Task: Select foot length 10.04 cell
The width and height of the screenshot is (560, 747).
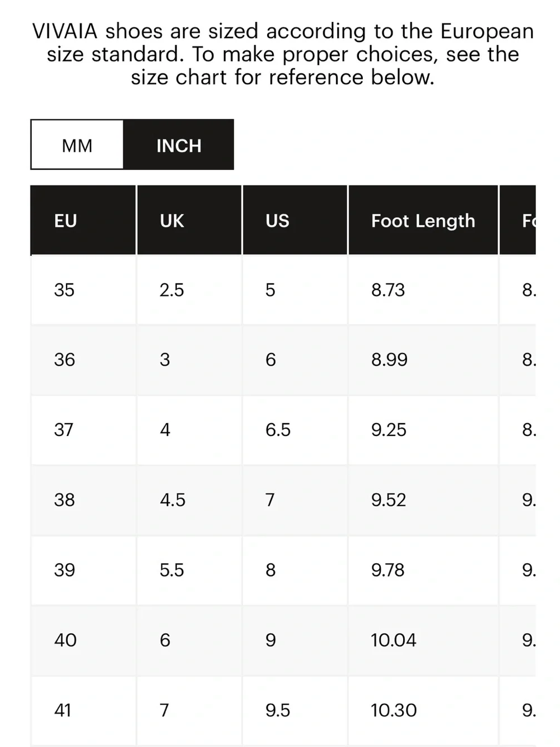Action: 423,640
